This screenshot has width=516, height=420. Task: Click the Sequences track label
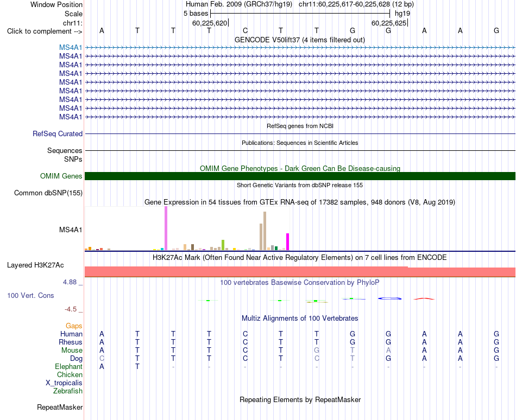click(x=65, y=150)
